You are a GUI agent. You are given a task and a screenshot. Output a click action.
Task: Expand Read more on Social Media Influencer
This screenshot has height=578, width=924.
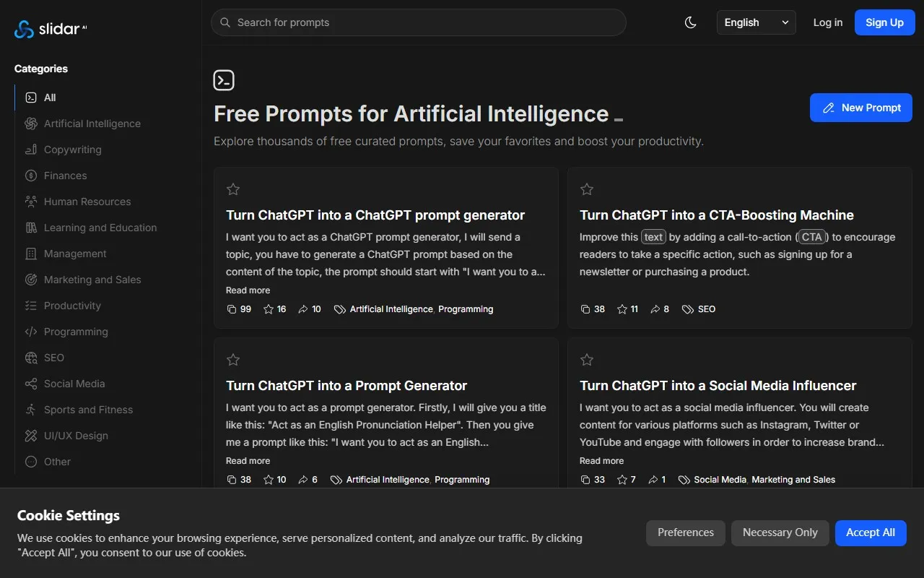pos(601,461)
